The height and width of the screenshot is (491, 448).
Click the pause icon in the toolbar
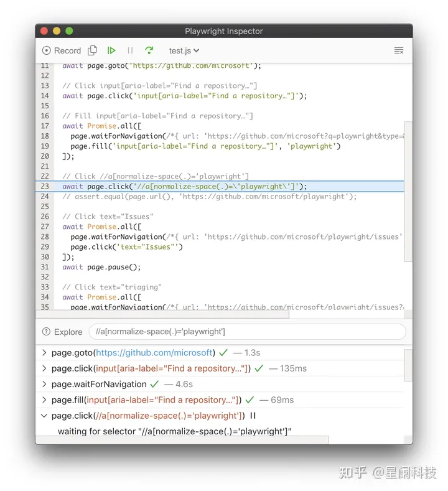tap(130, 50)
